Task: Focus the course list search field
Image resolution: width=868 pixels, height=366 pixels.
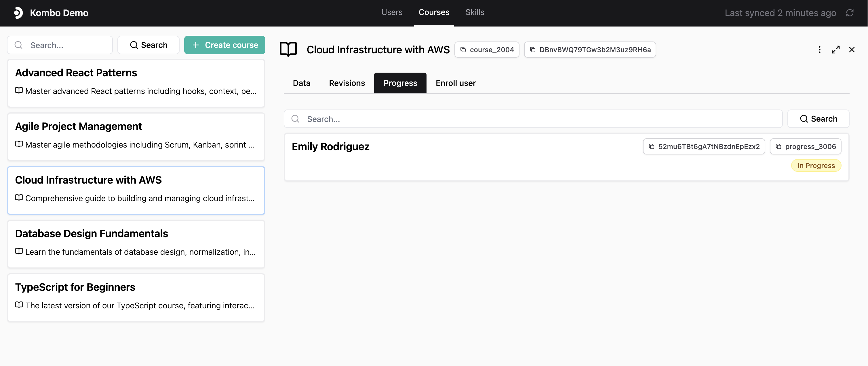Action: click(x=67, y=45)
